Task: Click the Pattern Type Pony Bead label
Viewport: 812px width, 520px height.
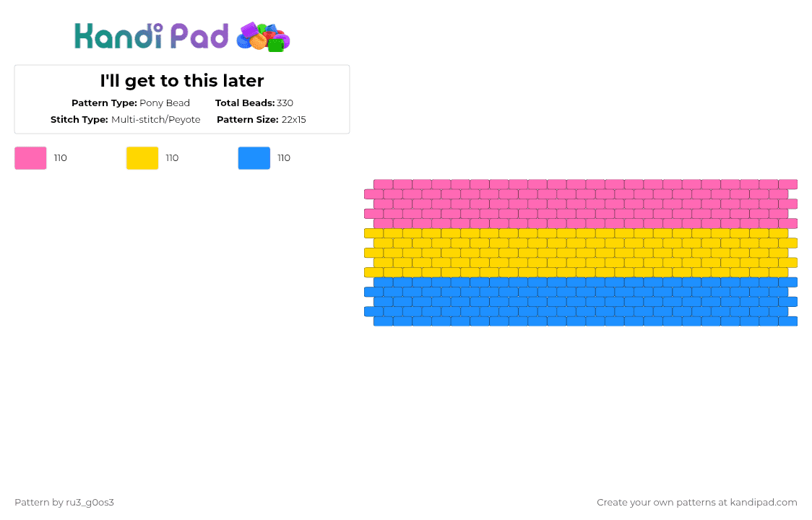Action: 131,103
